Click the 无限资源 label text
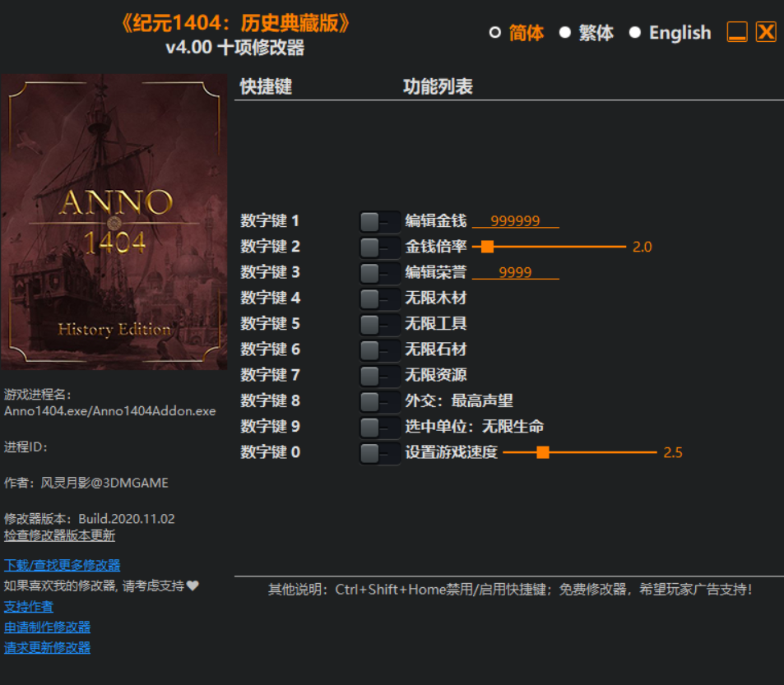This screenshot has width=784, height=685. point(435,375)
